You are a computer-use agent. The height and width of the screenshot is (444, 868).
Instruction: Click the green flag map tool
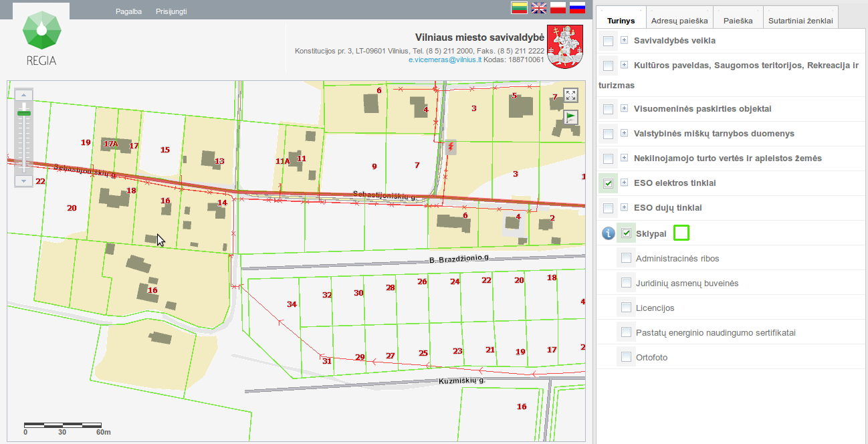pyautogui.click(x=570, y=118)
